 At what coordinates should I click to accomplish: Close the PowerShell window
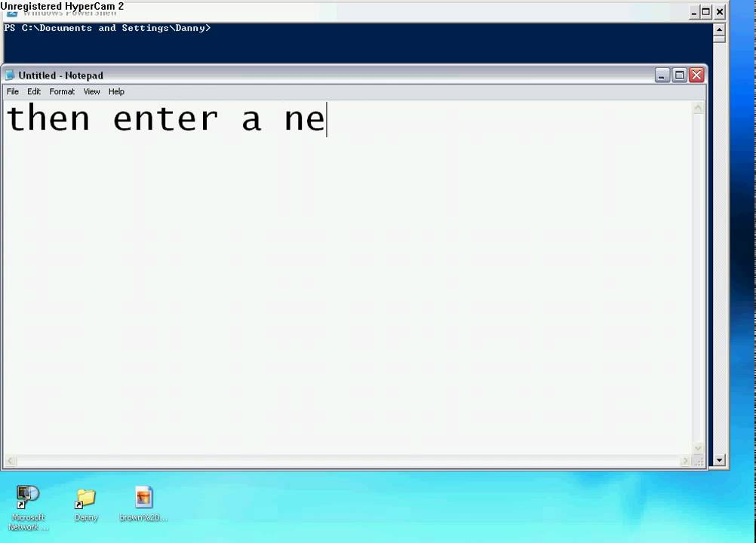[720, 12]
